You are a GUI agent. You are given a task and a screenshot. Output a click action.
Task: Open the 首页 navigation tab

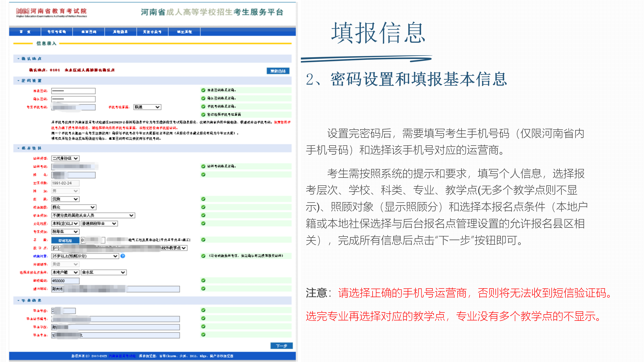(x=25, y=32)
